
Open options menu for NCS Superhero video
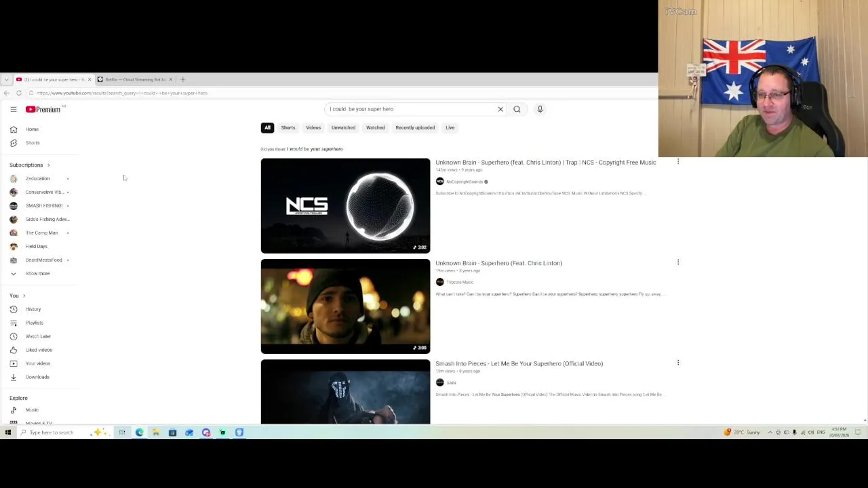tap(677, 162)
